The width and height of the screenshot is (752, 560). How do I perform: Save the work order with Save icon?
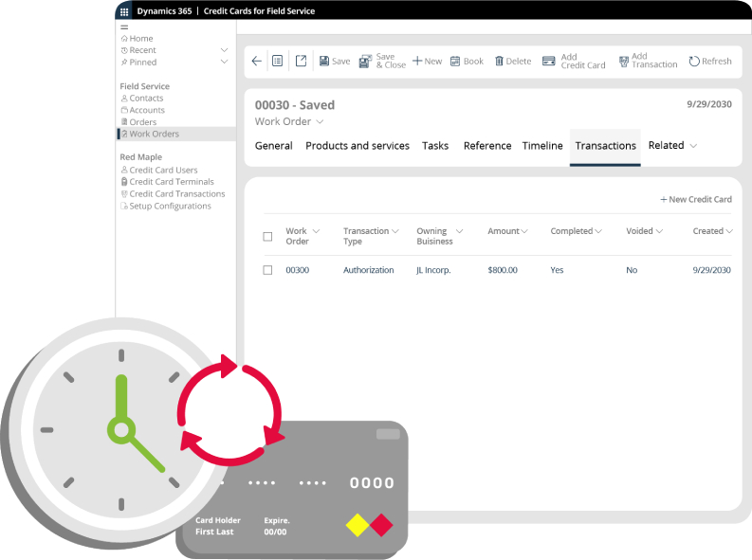coord(324,61)
